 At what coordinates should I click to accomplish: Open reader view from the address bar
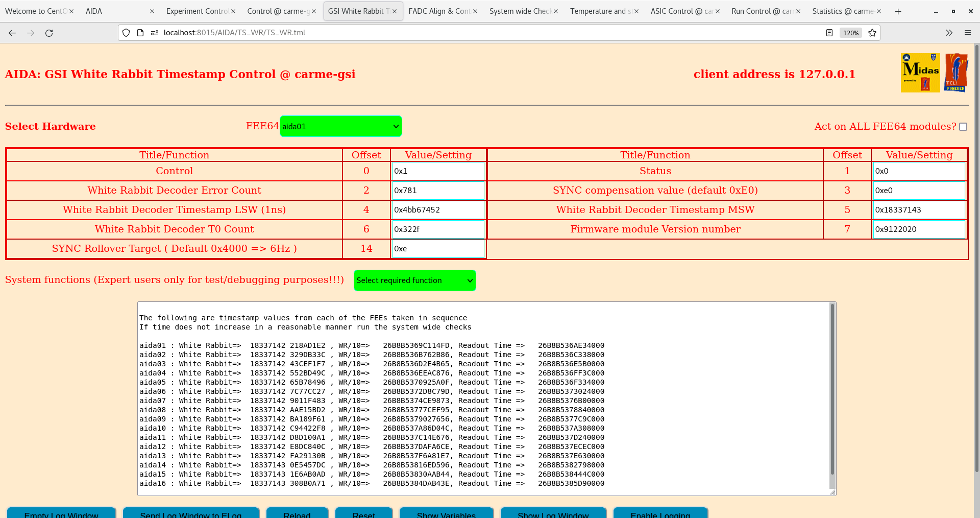click(x=829, y=33)
